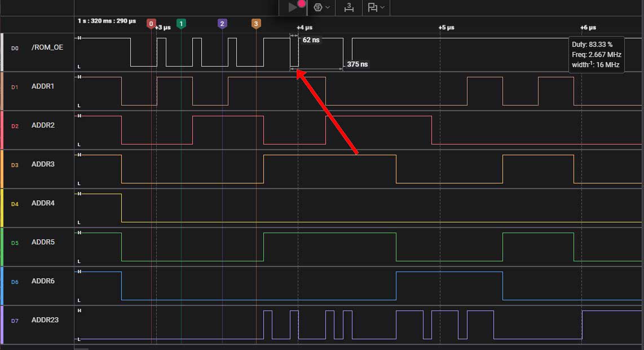Viewport: 644px width, 350px height.
Task: Click the width⁻¹: 16 MHz readout
Action: pyautogui.click(x=596, y=64)
